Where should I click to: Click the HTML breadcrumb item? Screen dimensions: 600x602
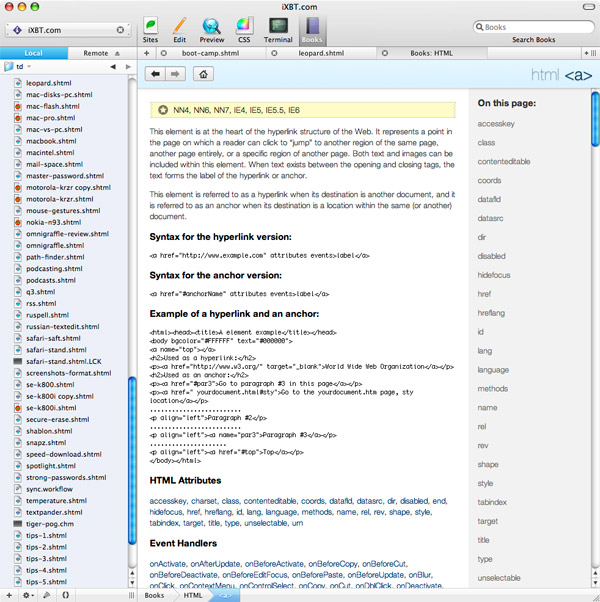point(193,595)
